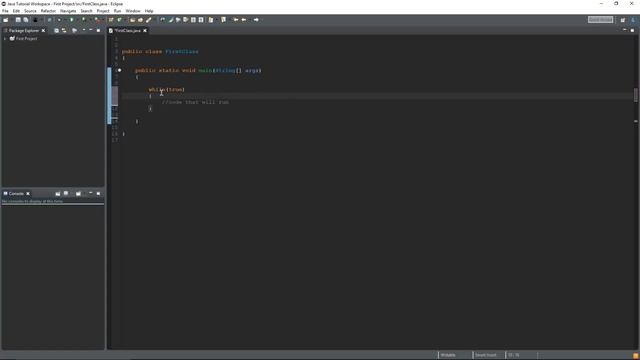Select the Package Explorer tab
Image resolution: width=640 pixels, height=360 pixels.
pyautogui.click(x=24, y=31)
